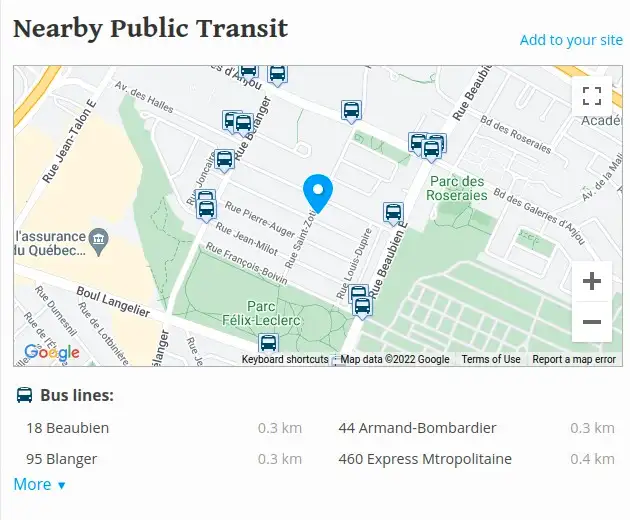Open the museum marker near l'assurance du Québec
Viewport: 630px width, 520px height.
98,241
